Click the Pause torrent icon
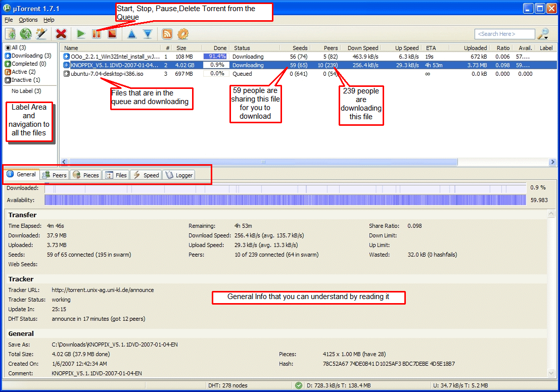560x392 pixels. pyautogui.click(x=97, y=34)
